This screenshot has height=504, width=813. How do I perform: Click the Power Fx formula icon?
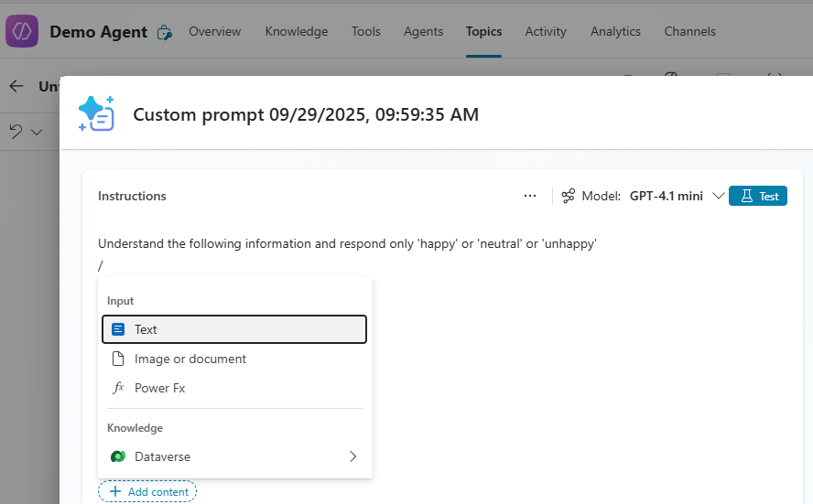tap(118, 388)
